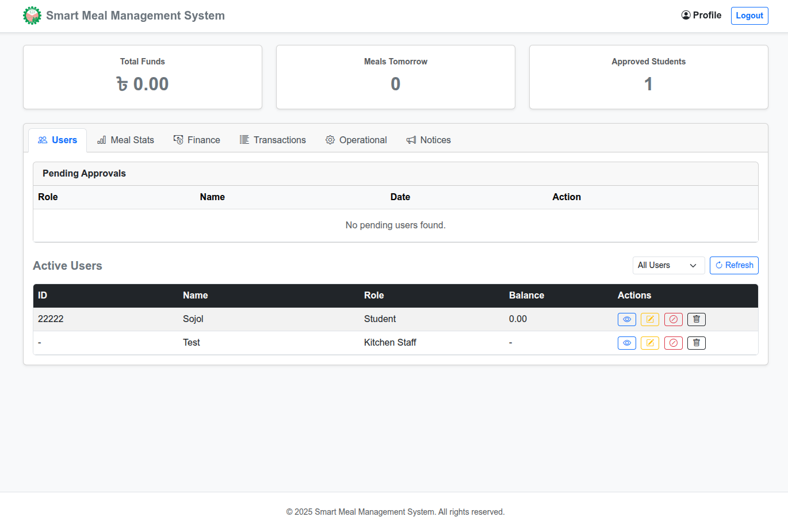
Task: Remove student Sojol using the trash icon
Action: tap(697, 319)
